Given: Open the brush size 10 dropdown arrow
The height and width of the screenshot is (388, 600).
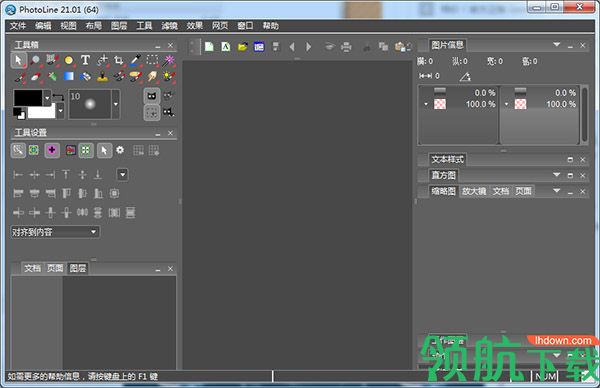Looking at the screenshot, I should 116,104.
